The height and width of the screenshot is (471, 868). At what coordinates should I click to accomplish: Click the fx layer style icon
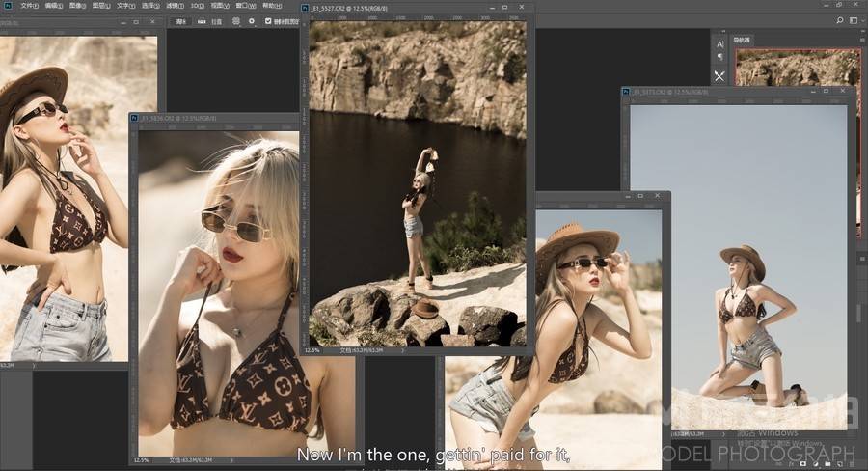coord(790,464)
